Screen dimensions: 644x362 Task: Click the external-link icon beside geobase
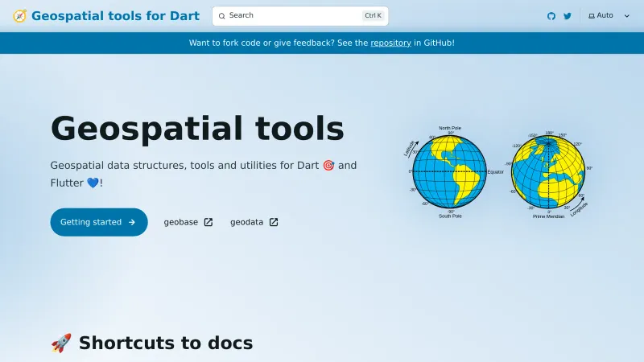click(x=208, y=222)
